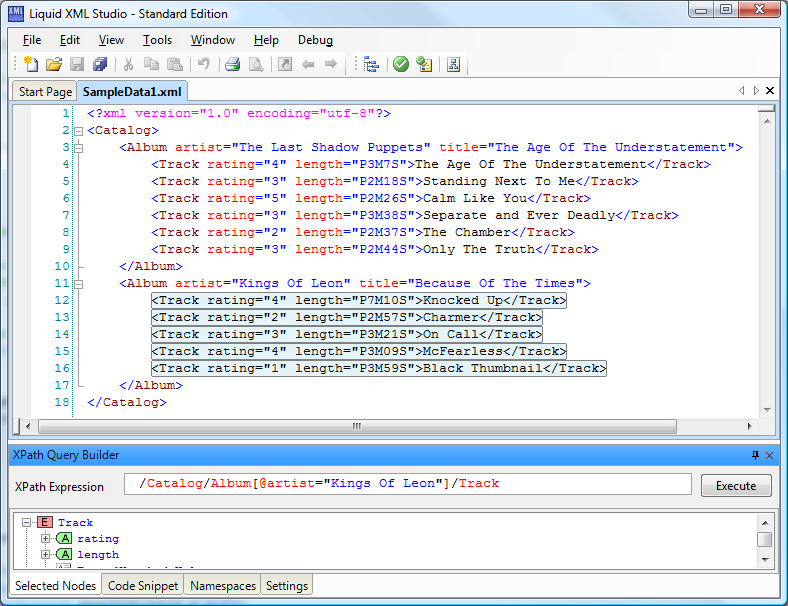
Task: Open the Tools menu
Action: point(157,40)
